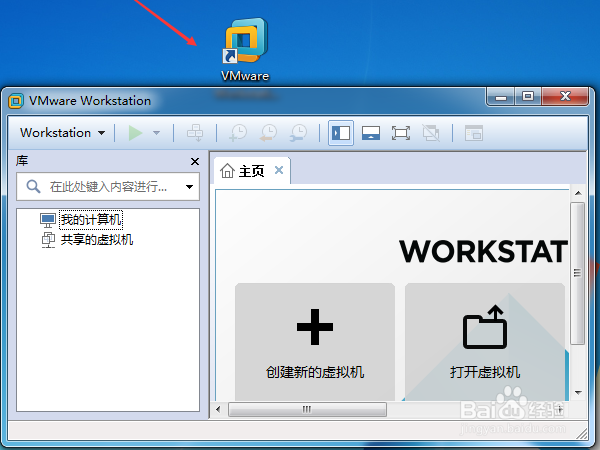This screenshot has width=600, height=450.
Task: Select 共享的虚拟机 in the library tree
Action: point(97,240)
